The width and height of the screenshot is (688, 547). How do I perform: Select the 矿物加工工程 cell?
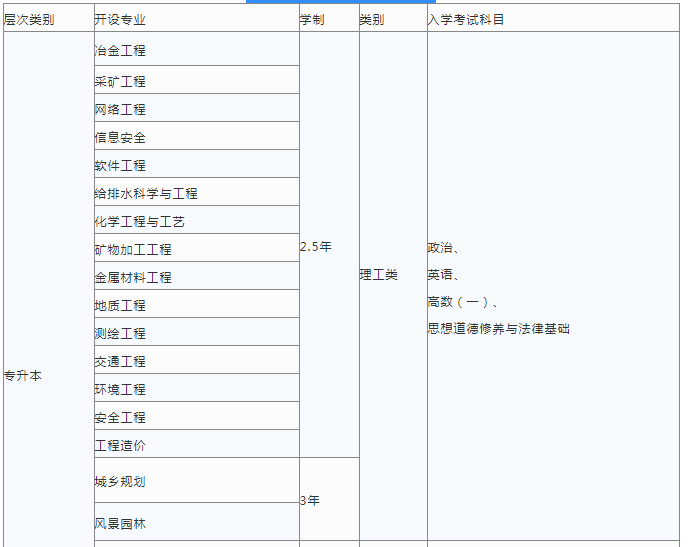coord(133,249)
